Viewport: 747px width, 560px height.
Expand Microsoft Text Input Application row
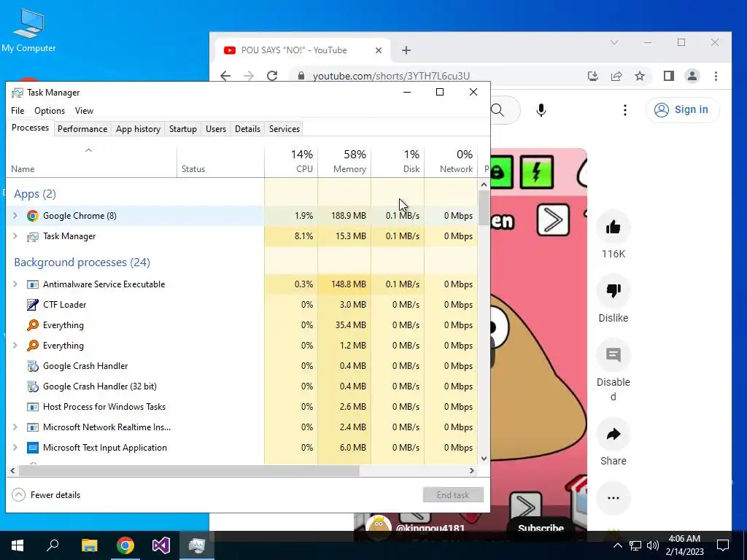[15, 448]
